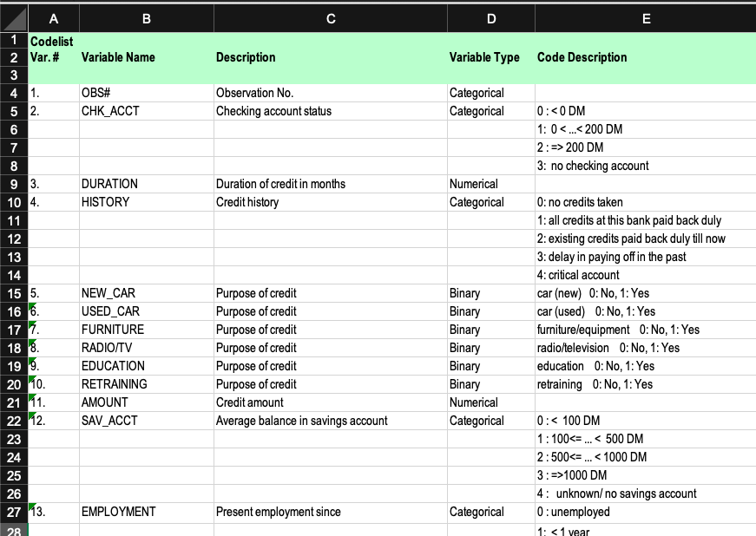Select column C header
The width and height of the screenshot is (756, 536).
331,18
